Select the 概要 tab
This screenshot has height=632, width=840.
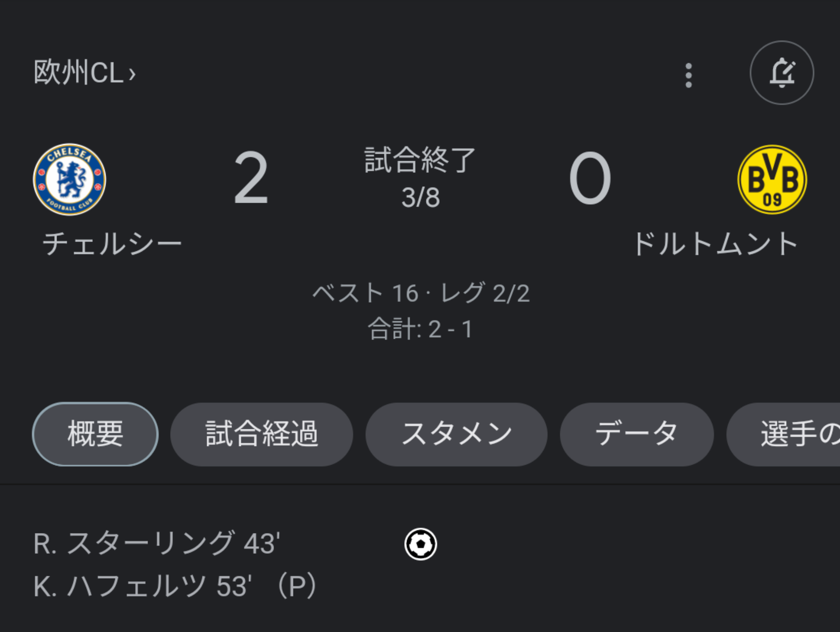pos(95,434)
